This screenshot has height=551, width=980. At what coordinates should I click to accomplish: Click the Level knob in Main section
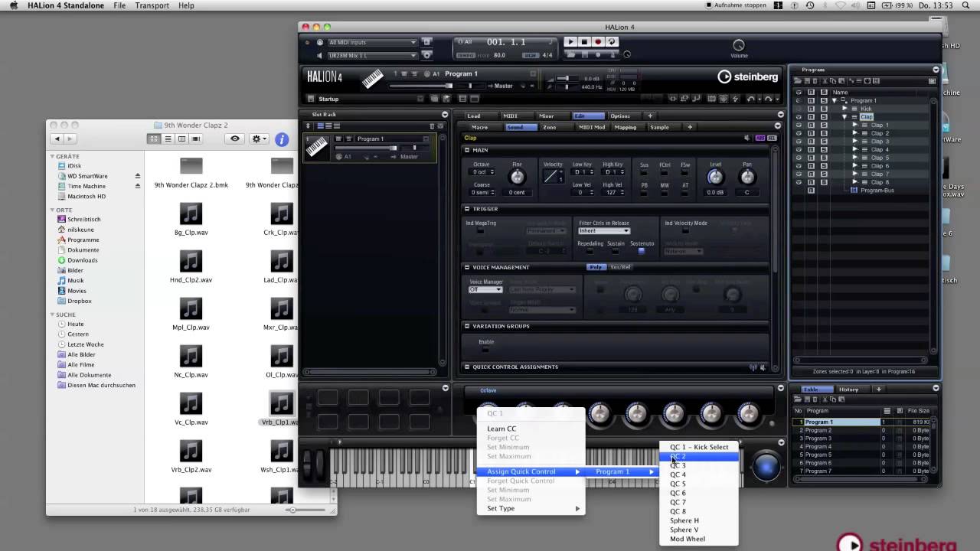point(715,177)
